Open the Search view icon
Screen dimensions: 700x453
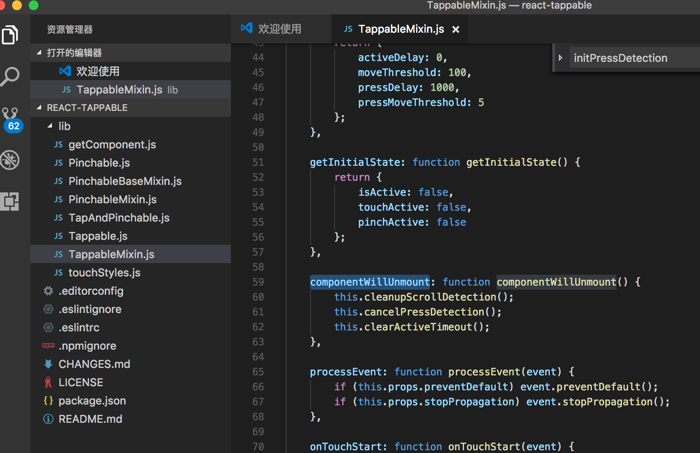coord(10,76)
